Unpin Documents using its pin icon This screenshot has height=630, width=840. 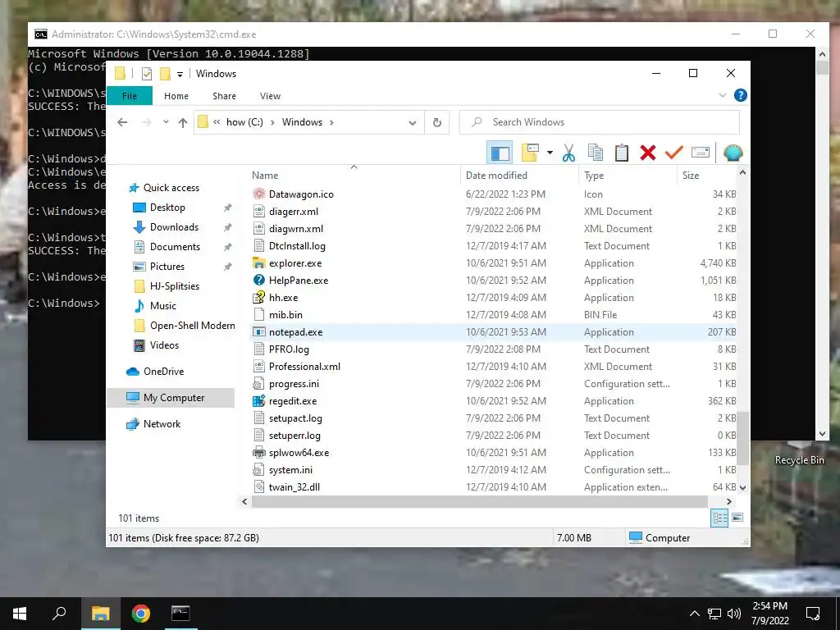coord(228,247)
